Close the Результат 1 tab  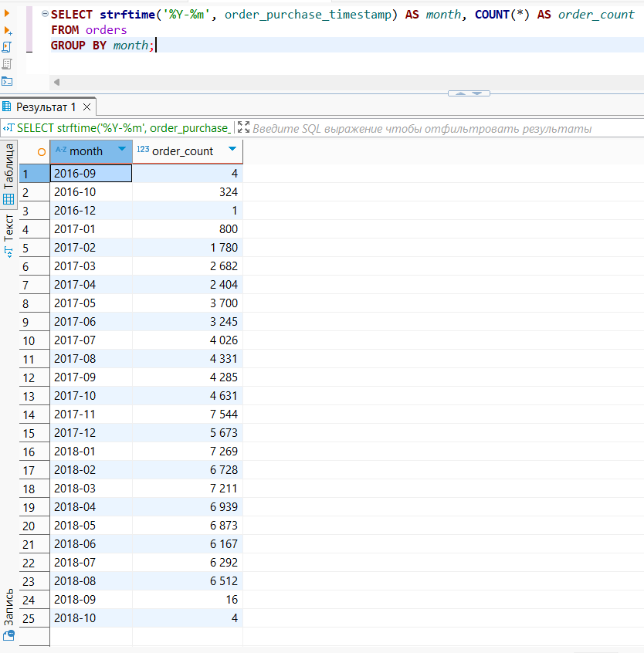(x=86, y=107)
